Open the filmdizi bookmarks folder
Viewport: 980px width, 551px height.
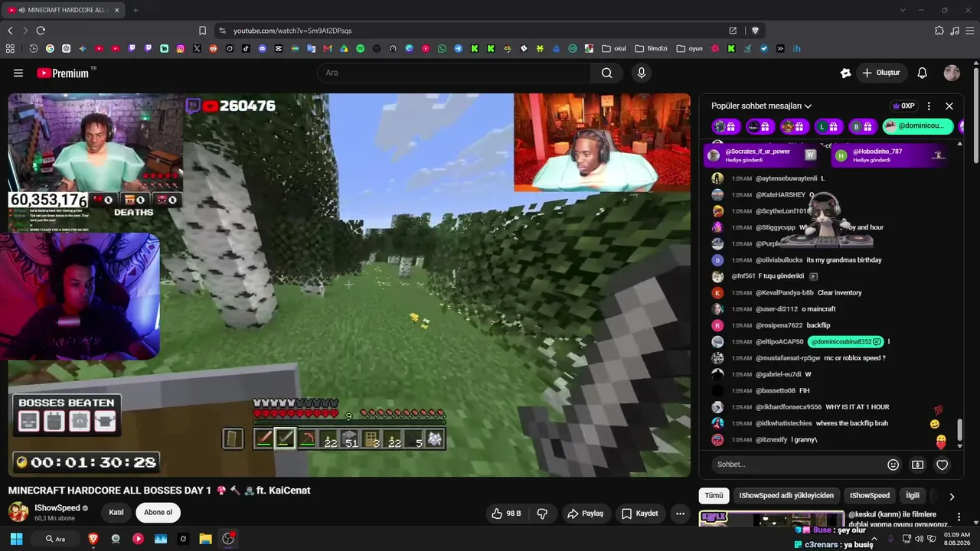pyautogui.click(x=652, y=48)
